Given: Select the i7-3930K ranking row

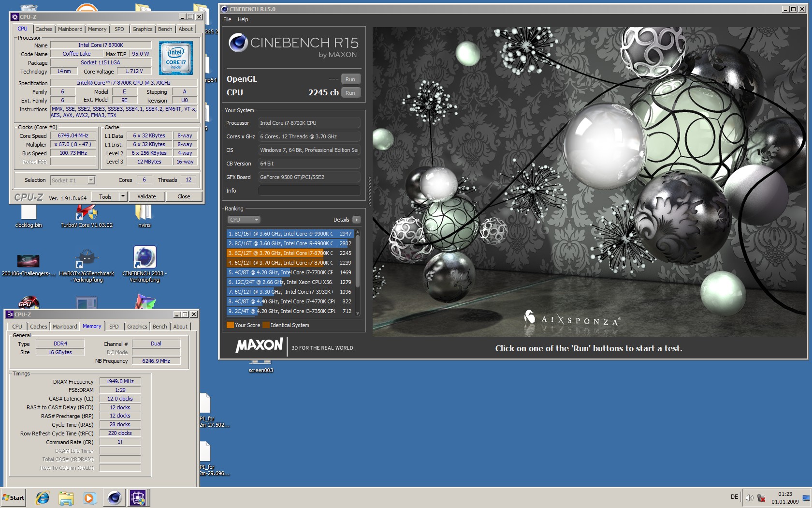Looking at the screenshot, I should pyautogui.click(x=290, y=292).
